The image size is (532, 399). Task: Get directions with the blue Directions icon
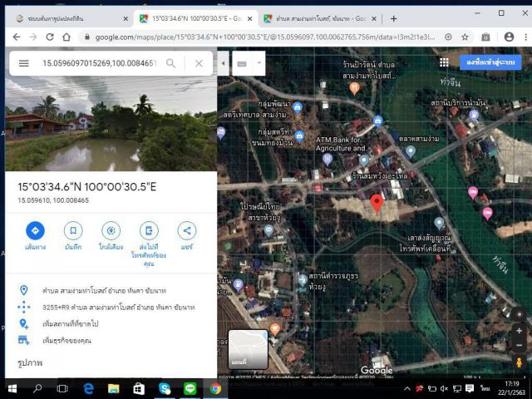click(x=35, y=231)
